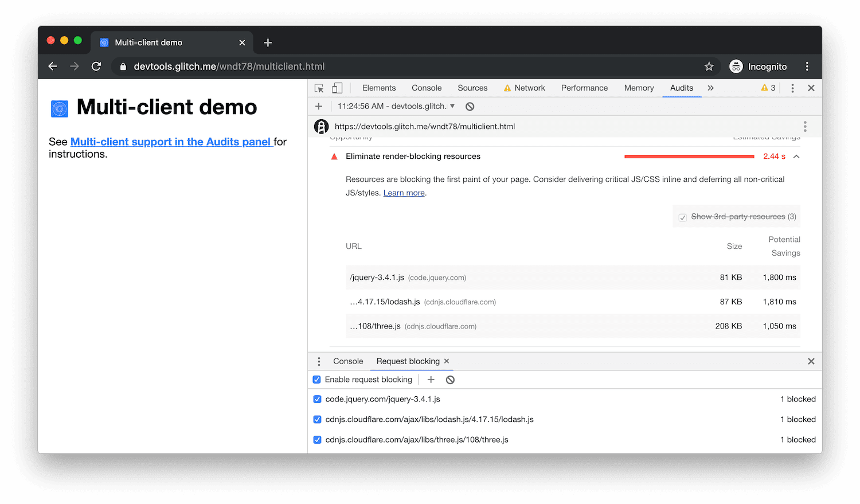This screenshot has width=860, height=504.
Task: Bookmark this page using the star icon
Action: tap(709, 67)
